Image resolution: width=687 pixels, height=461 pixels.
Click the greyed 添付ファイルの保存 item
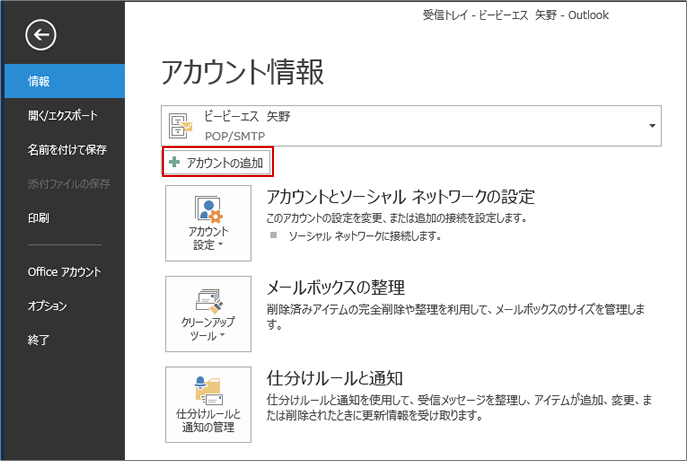[69, 184]
